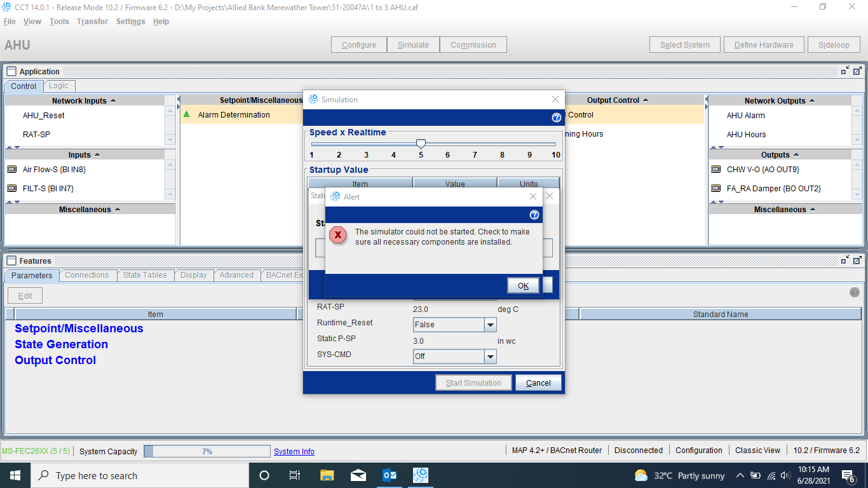This screenshot has height=488, width=868.
Task: Click the Air Flow-S hardware point icon
Action: pyautogui.click(x=11, y=169)
